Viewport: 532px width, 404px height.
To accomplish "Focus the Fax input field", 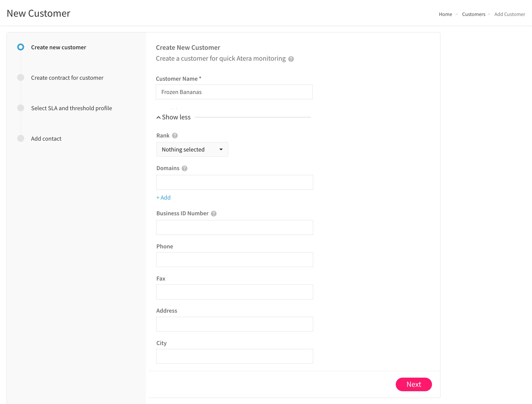I will coord(235,292).
